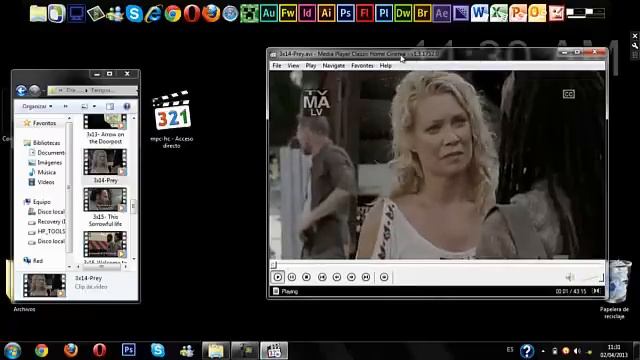Select Red in the Explorer sidebar
Screen dimensions: 640x360
33,260
